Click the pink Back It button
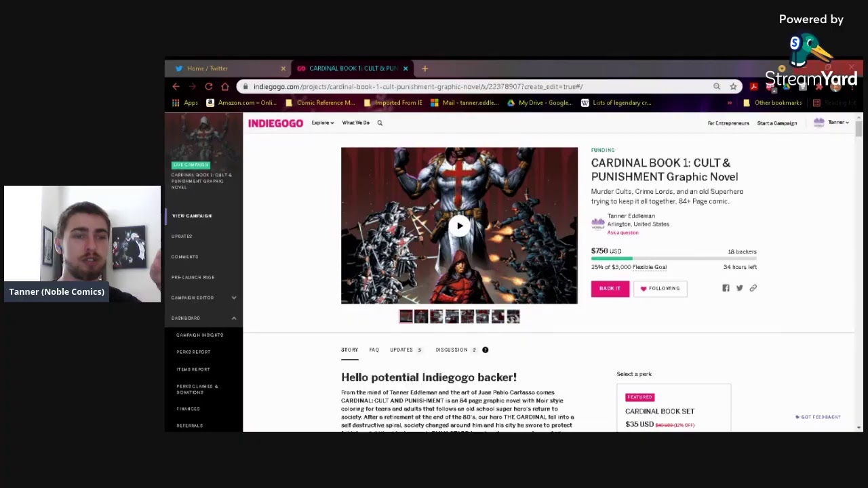Image resolution: width=868 pixels, height=488 pixels. pos(610,288)
